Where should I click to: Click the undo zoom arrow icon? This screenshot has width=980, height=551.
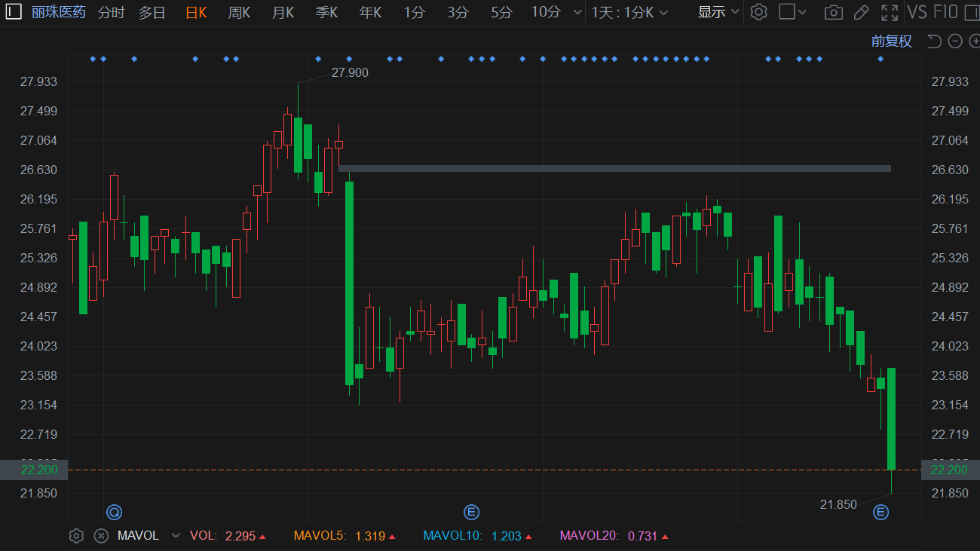tap(934, 41)
